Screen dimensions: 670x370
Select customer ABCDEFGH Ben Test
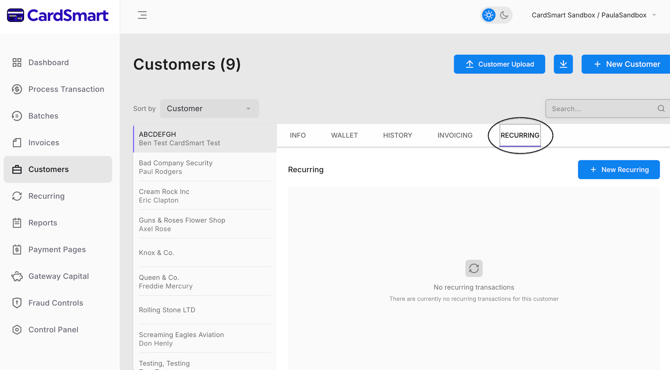pos(205,138)
